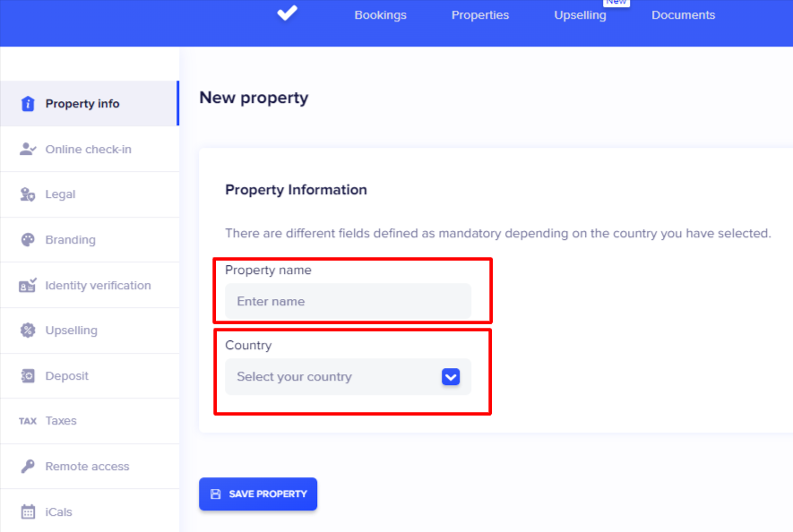Focus the Property name input field
793x532 pixels.
point(348,302)
